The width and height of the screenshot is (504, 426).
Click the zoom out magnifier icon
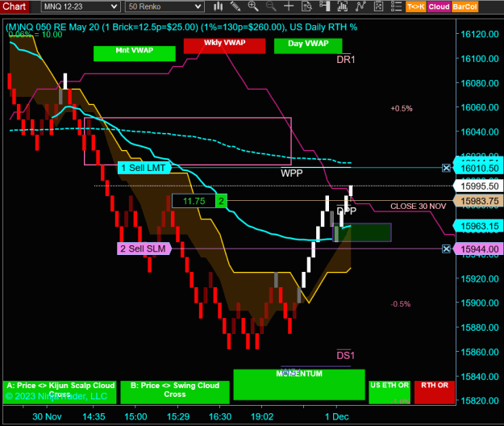(x=271, y=6)
